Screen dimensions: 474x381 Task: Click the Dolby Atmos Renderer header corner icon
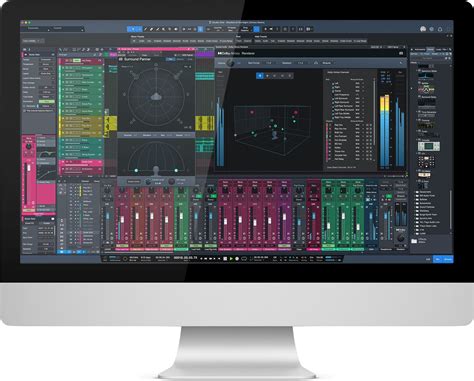pos(401,53)
